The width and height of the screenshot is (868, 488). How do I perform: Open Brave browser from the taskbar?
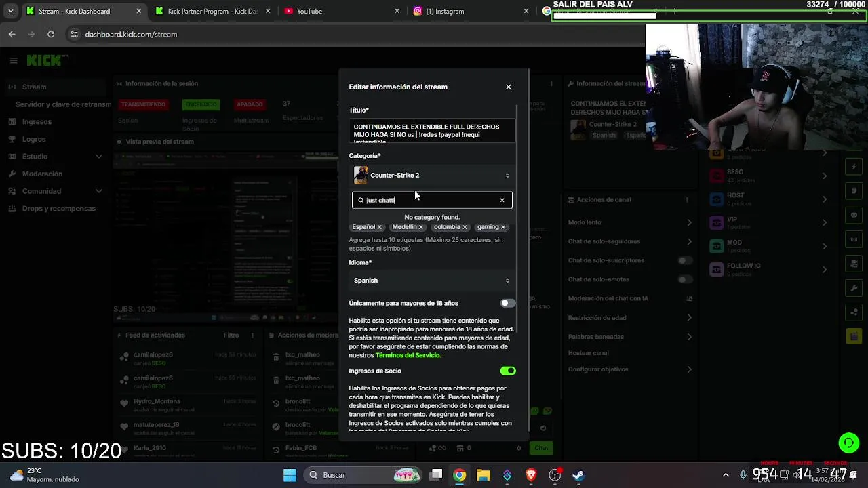531,475
